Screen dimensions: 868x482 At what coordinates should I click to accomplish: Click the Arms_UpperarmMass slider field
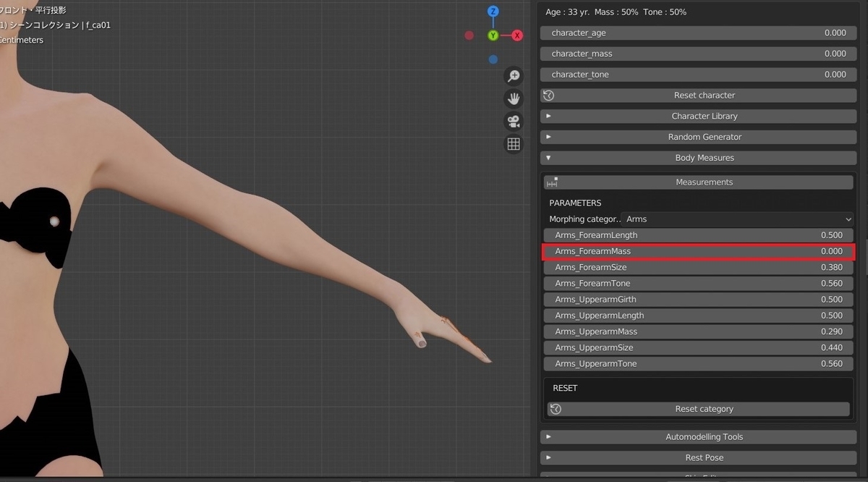tap(699, 331)
